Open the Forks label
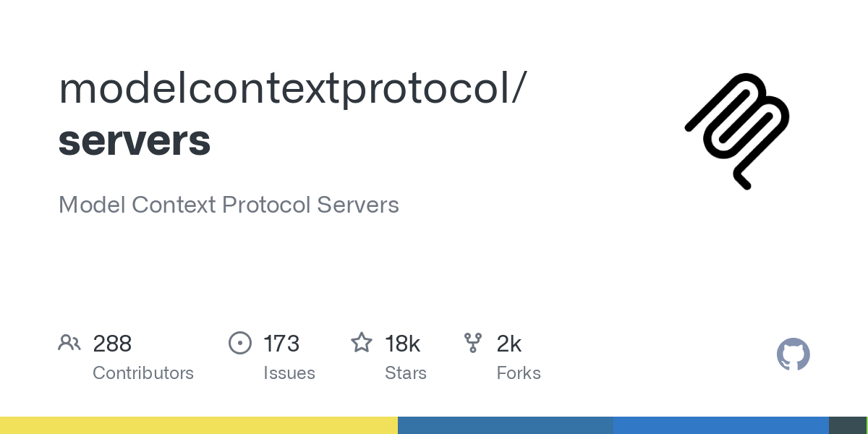This screenshot has height=434, width=868. pos(519,373)
